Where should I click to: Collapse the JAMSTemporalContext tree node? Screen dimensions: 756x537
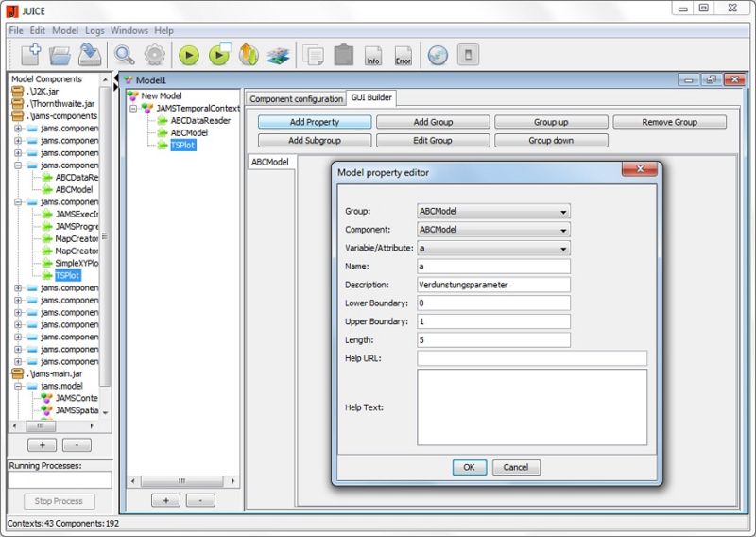click(x=133, y=109)
